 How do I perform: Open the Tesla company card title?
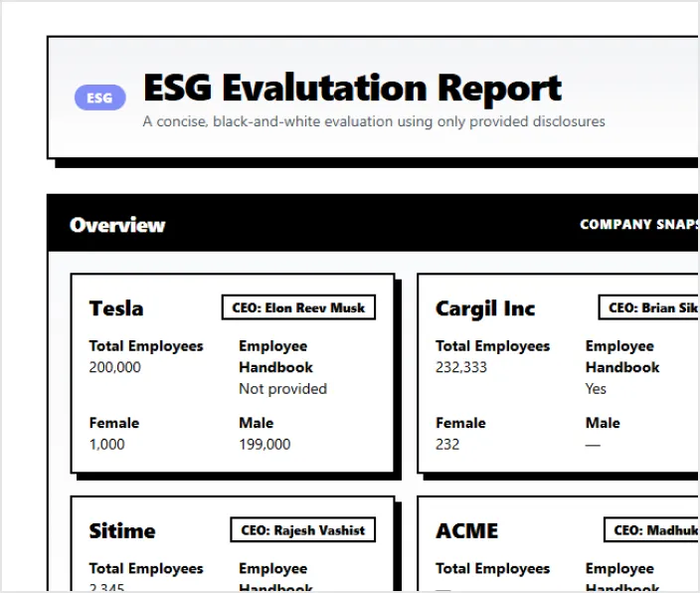(x=116, y=308)
